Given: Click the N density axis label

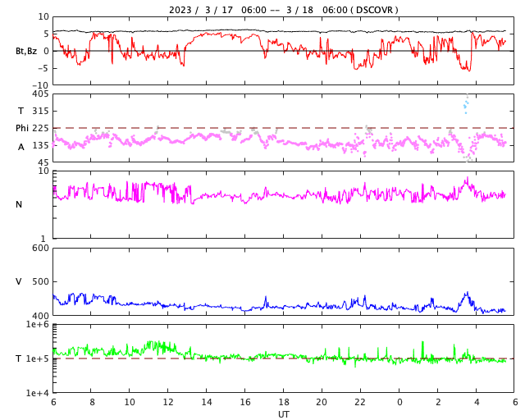Looking at the screenshot, I should point(19,204).
